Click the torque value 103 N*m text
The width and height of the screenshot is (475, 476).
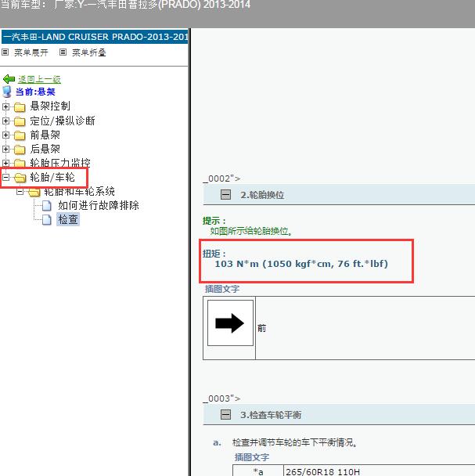point(301,264)
